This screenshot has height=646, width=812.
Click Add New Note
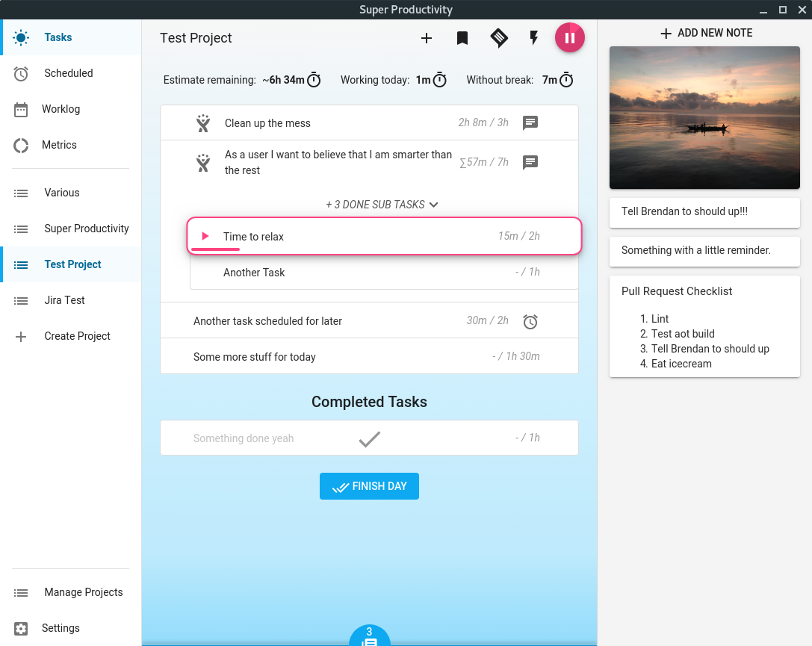coord(706,33)
